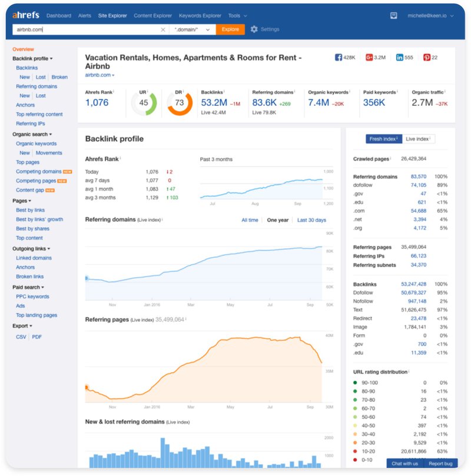Click the 83.6K Referring domains metric
Image resolution: width=471 pixels, height=476 pixels.
pos(264,102)
